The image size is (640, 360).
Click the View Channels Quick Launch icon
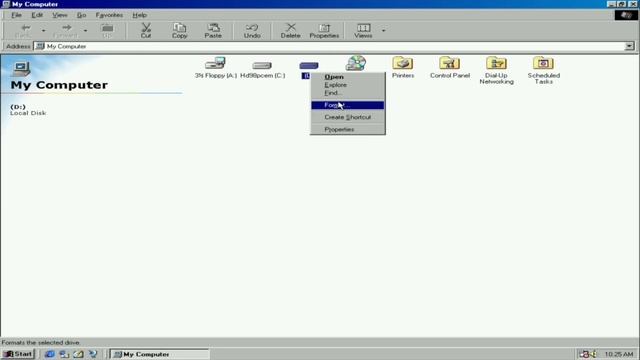pyautogui.click(x=93, y=354)
